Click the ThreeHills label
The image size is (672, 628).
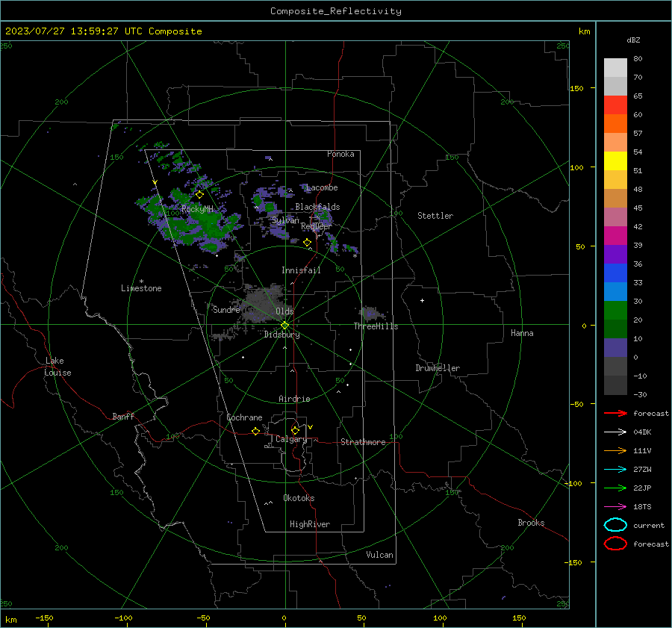(376, 326)
